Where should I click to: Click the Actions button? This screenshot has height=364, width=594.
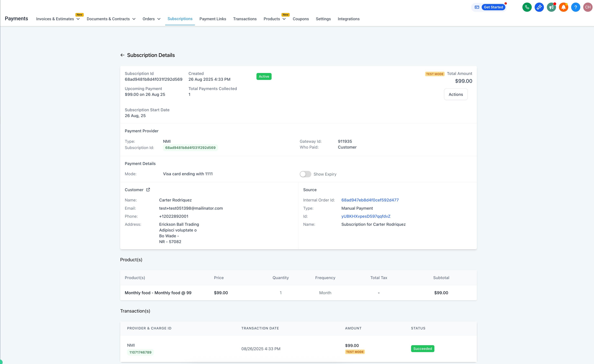click(456, 94)
